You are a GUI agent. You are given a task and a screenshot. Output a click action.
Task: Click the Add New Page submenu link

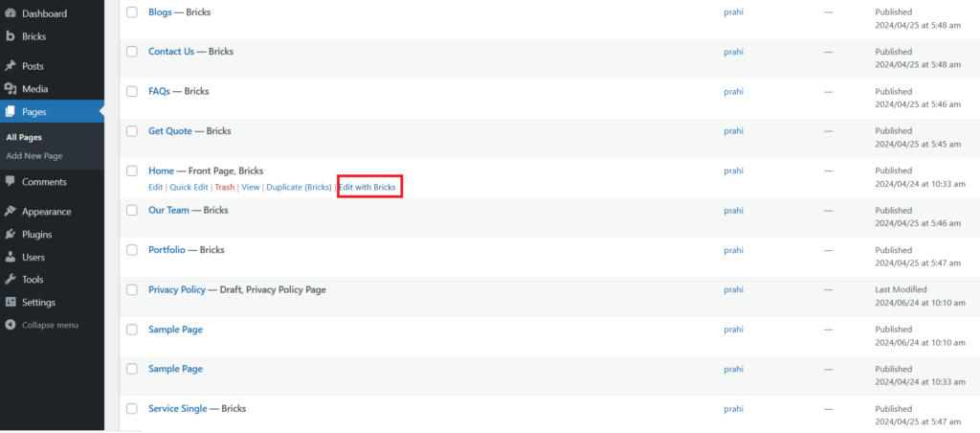[x=34, y=156]
